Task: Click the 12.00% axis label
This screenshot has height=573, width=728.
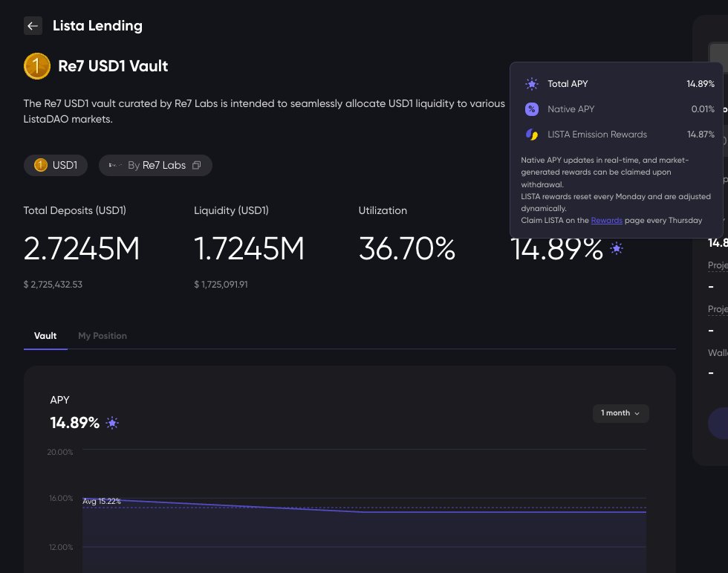Action: point(61,548)
